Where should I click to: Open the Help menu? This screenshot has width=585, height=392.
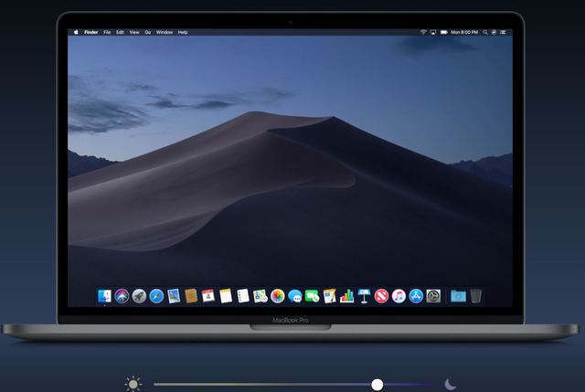(183, 32)
